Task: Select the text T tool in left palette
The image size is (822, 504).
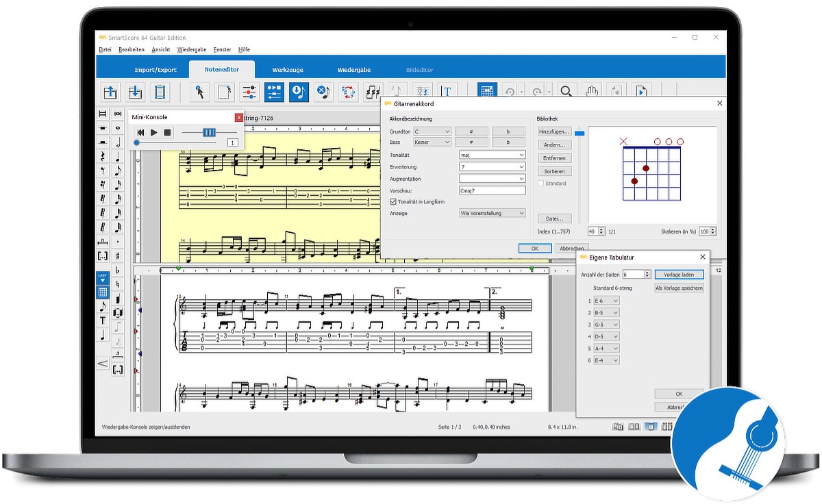Action: pyautogui.click(x=102, y=320)
